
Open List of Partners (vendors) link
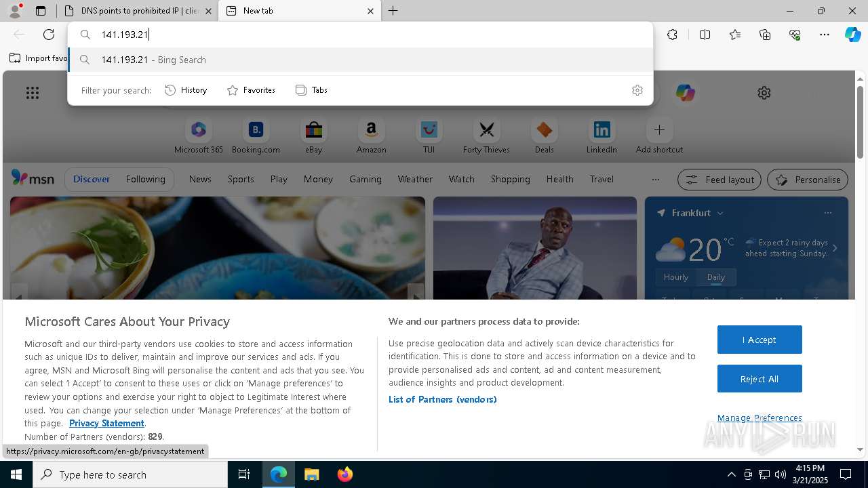point(442,400)
